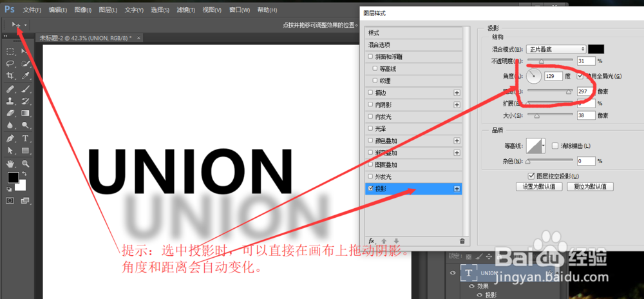Open the 图像(I) menu
644x299 pixels.
tap(83, 10)
